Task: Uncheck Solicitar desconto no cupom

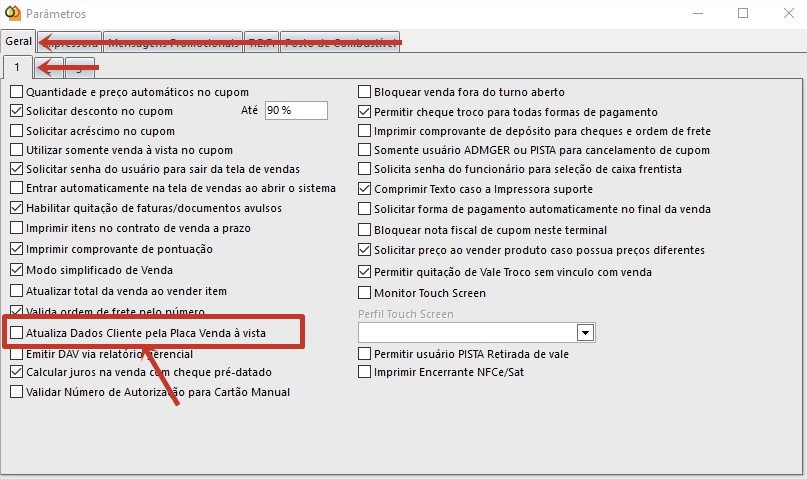Action: pos(16,111)
